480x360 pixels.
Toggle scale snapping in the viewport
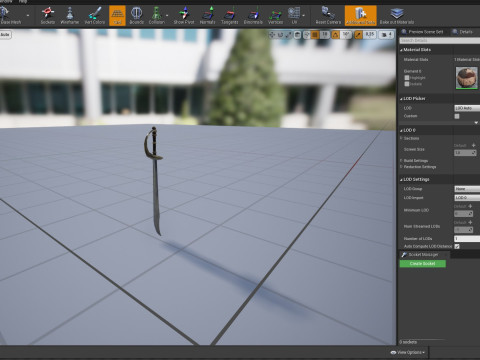click(x=358, y=35)
